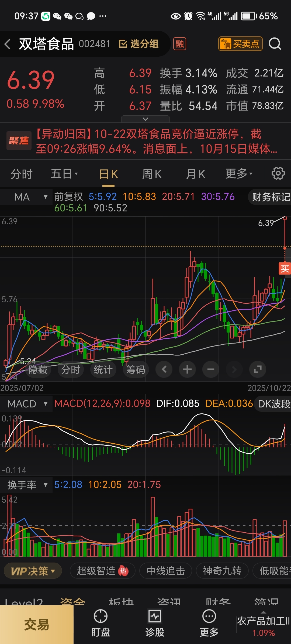Switch to the 周K tab
Screen dimensions: 291x644
coord(152,174)
